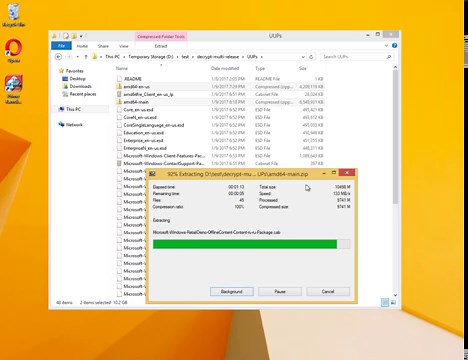Select Favorites in the navigation pane
This screenshot has height=360, width=468.
(71, 71)
